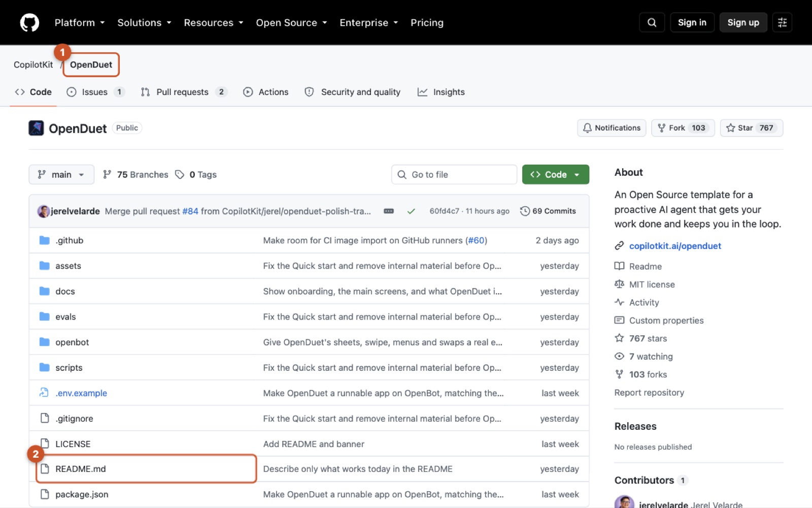Viewport: 812px width, 508px height.
Task: Click the link icon beside copilotkit.ai/openduet
Action: click(619, 246)
